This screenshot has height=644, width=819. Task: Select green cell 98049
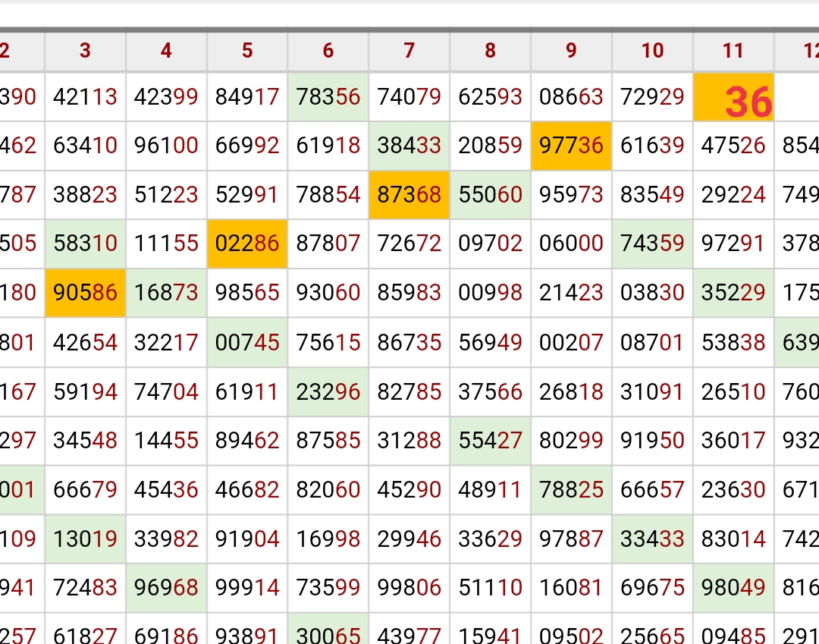click(733, 588)
